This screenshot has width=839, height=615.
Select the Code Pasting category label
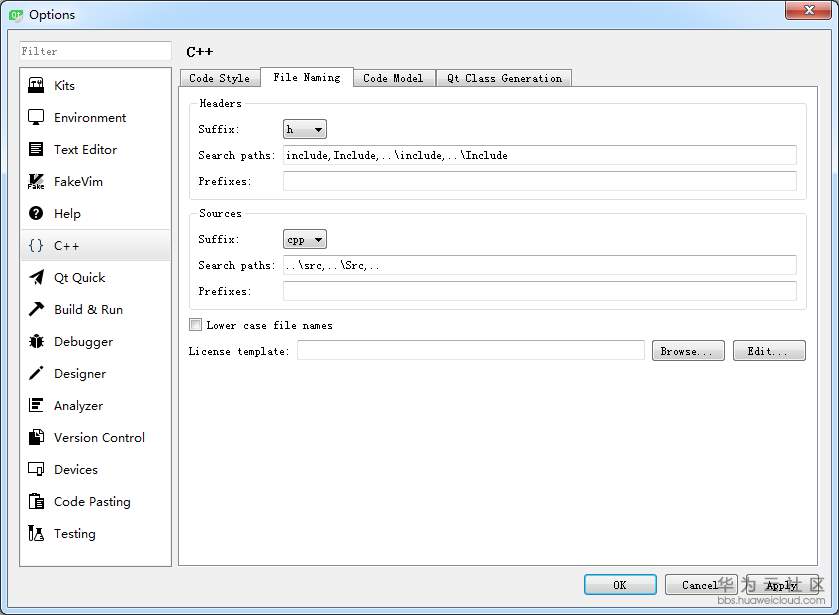tap(92, 502)
